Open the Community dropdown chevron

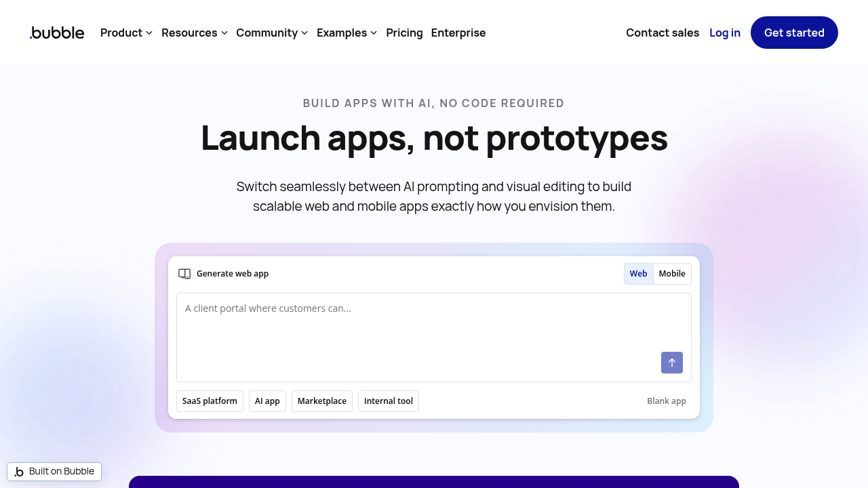[304, 33]
